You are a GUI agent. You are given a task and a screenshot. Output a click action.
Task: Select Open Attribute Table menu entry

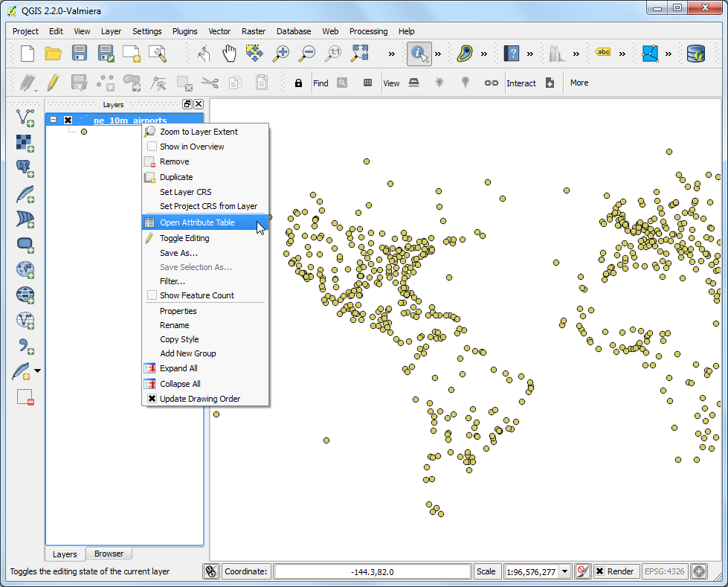pyautogui.click(x=204, y=222)
